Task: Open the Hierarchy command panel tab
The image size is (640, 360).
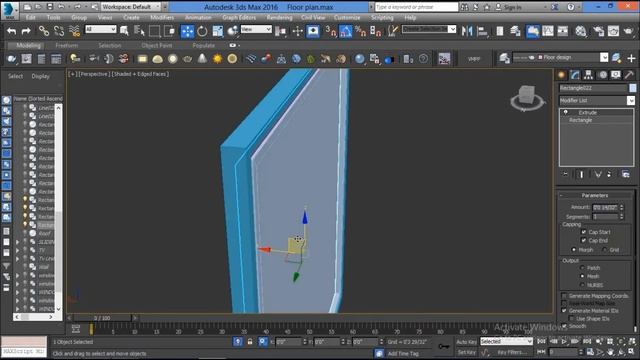Action: [x=588, y=75]
